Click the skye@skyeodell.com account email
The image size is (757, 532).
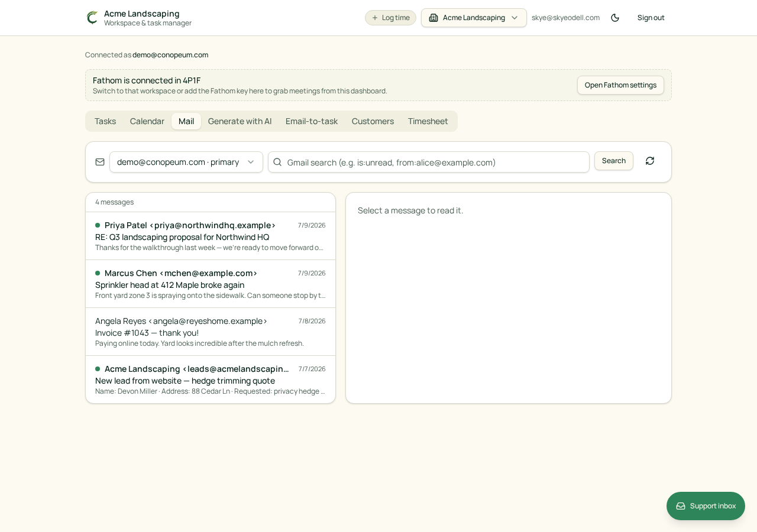565,18
